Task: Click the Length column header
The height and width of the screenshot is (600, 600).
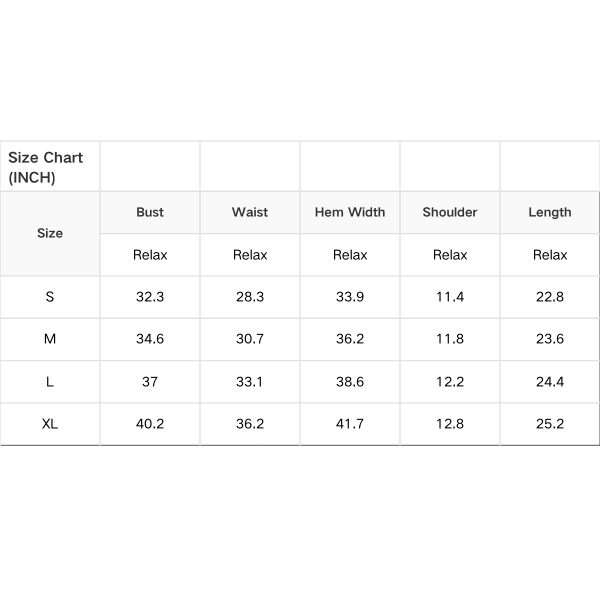Action: [x=550, y=212]
